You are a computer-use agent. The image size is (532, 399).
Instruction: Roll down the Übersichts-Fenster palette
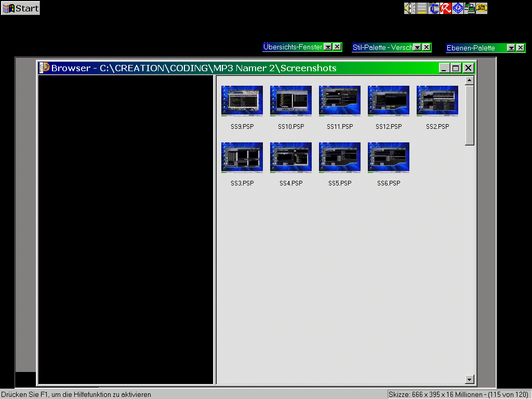[x=328, y=47]
